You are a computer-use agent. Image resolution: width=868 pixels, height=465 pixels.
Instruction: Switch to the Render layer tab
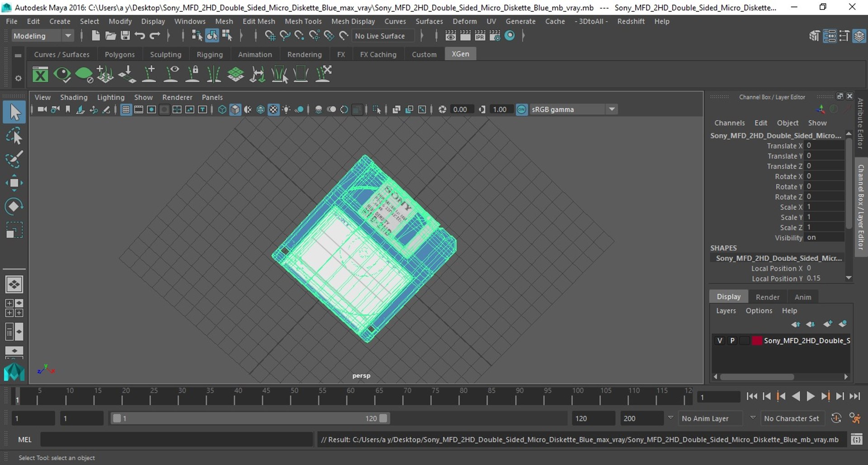click(x=767, y=297)
